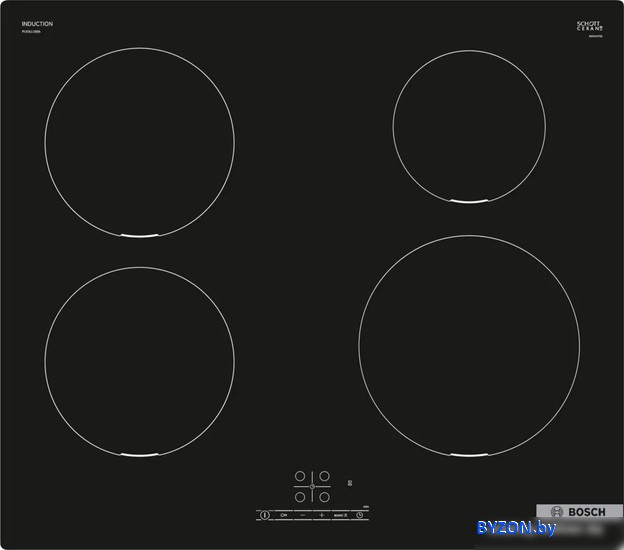Click inside the large bottom-right cooking zone
The width and height of the screenshot is (624, 550).
[x=469, y=346]
